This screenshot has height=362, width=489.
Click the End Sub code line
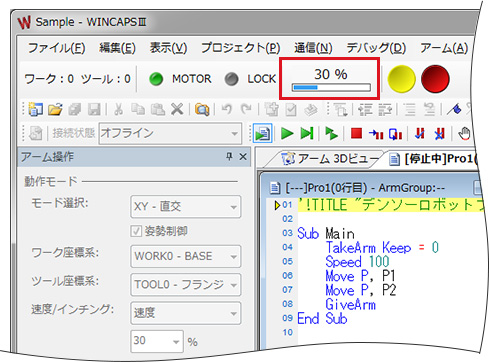tap(322, 319)
